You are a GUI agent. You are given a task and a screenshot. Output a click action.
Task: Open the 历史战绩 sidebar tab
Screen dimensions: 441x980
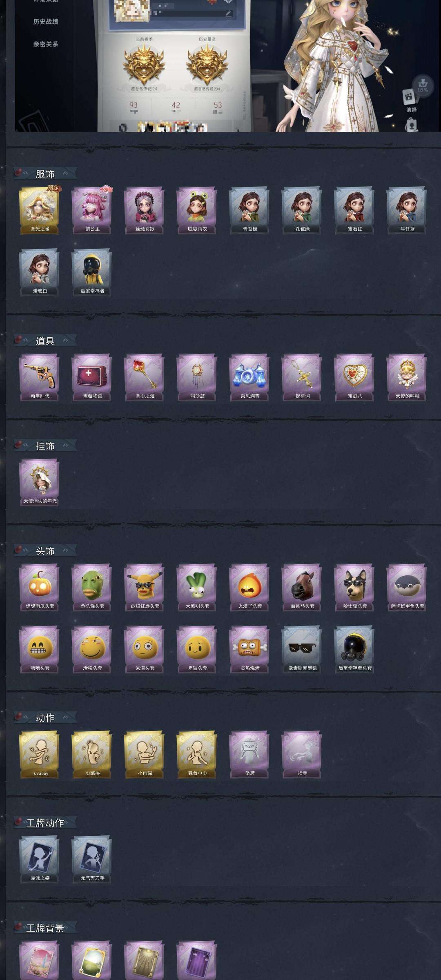point(46,22)
